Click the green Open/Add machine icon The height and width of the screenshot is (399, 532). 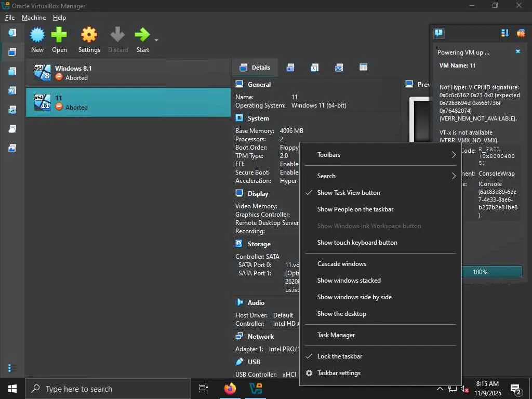tap(59, 35)
